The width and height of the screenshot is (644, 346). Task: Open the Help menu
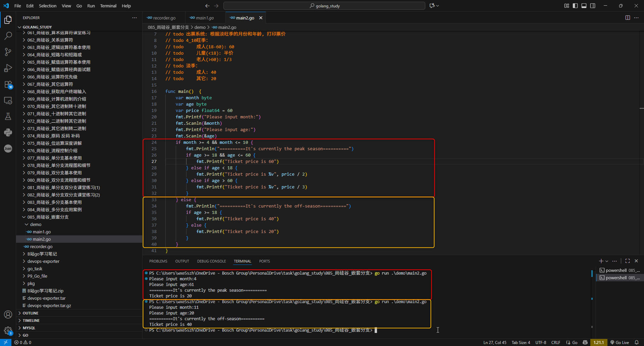(x=126, y=6)
